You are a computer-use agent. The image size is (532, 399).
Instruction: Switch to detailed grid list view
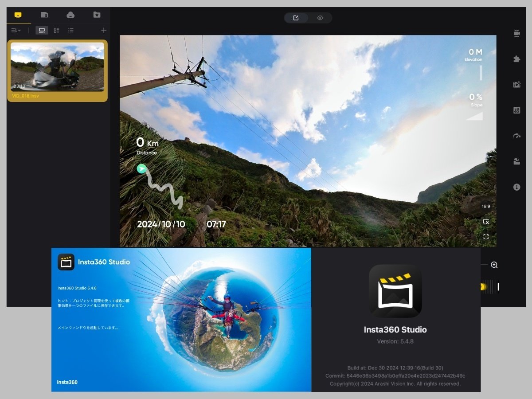(x=56, y=31)
